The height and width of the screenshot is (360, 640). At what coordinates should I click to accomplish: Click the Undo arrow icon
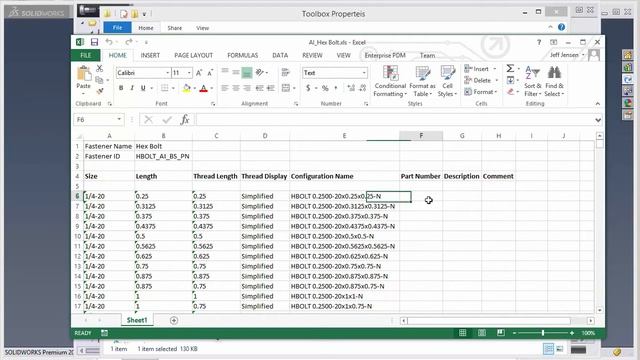tap(109, 42)
